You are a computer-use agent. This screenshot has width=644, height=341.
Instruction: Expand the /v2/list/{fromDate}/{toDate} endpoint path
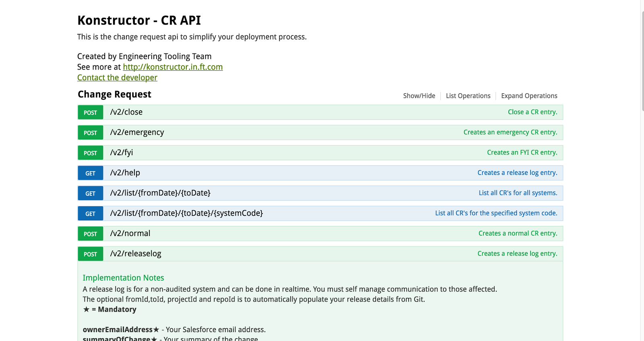(x=161, y=193)
